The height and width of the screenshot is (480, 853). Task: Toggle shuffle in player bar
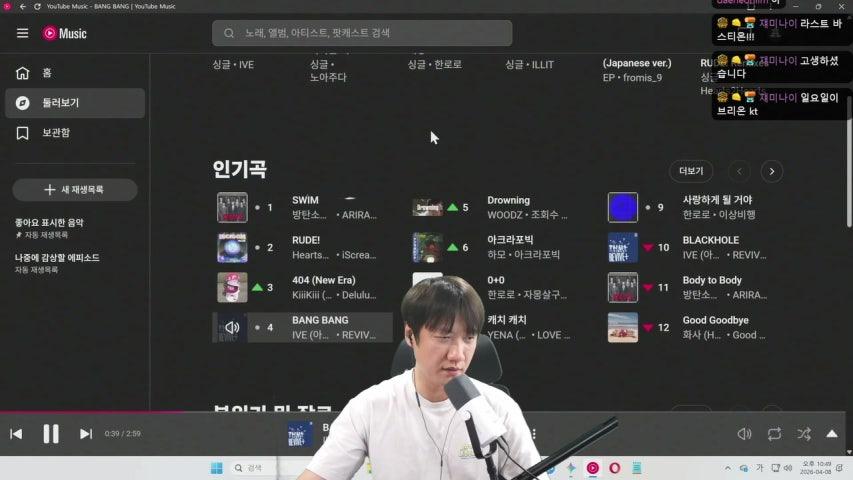click(804, 434)
